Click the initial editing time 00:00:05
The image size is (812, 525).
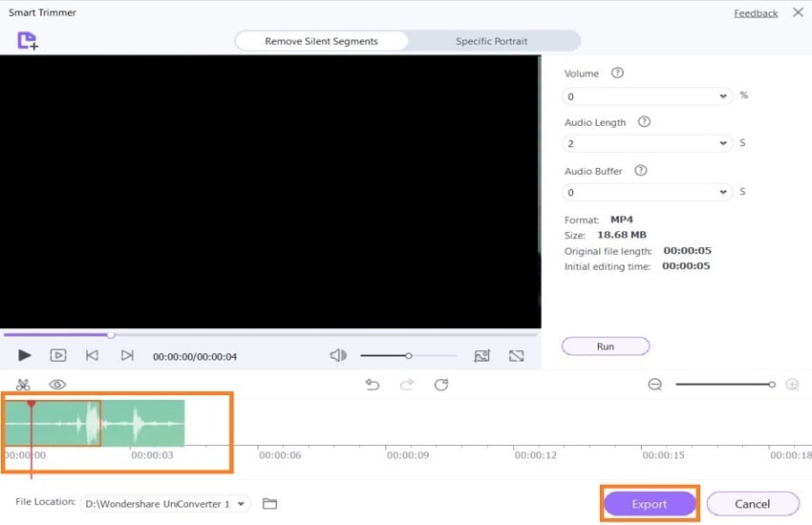[686, 266]
